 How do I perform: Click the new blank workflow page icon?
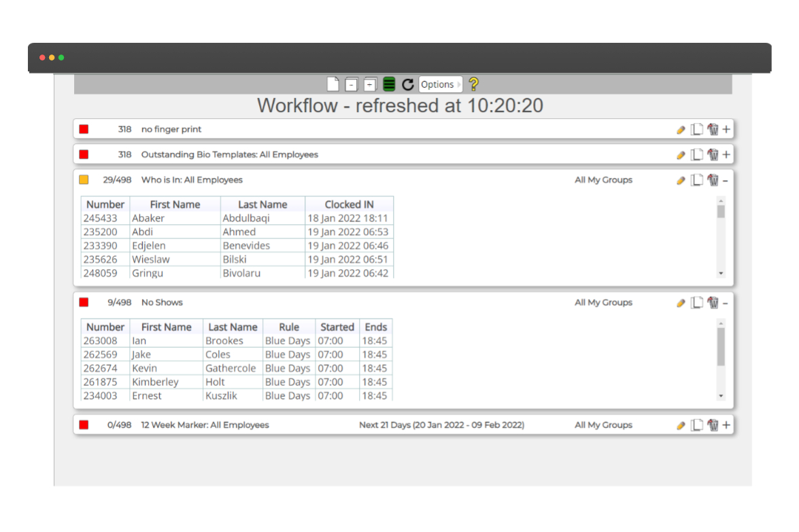point(333,84)
